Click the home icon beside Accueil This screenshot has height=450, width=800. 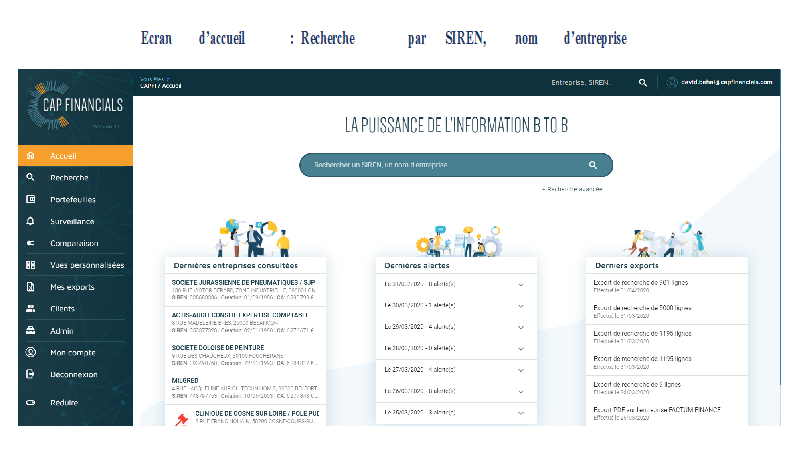30,156
